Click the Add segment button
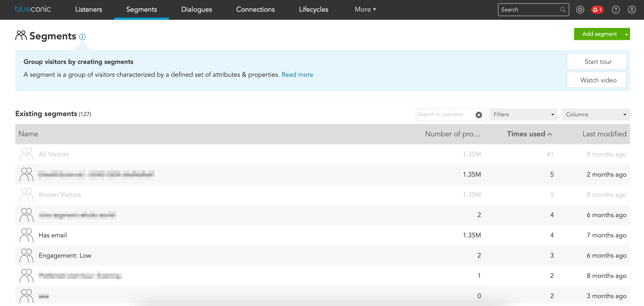The width and height of the screenshot is (644, 306). [x=599, y=34]
